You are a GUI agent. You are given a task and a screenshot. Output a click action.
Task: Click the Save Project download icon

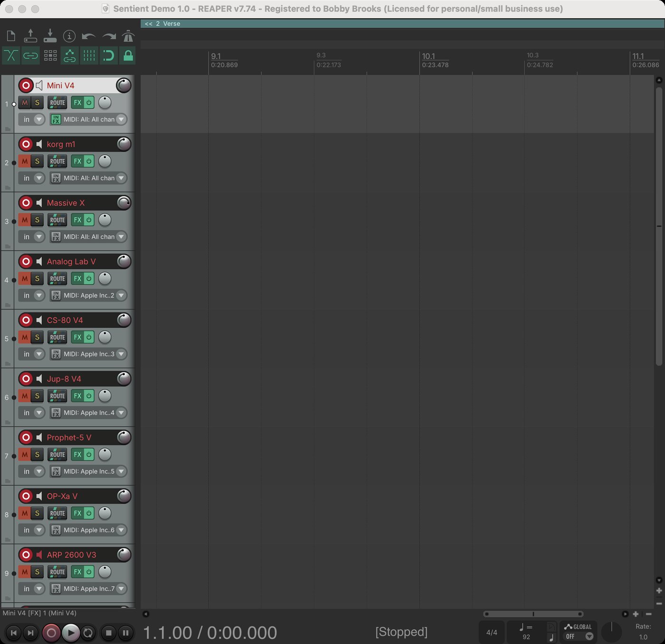click(x=50, y=36)
